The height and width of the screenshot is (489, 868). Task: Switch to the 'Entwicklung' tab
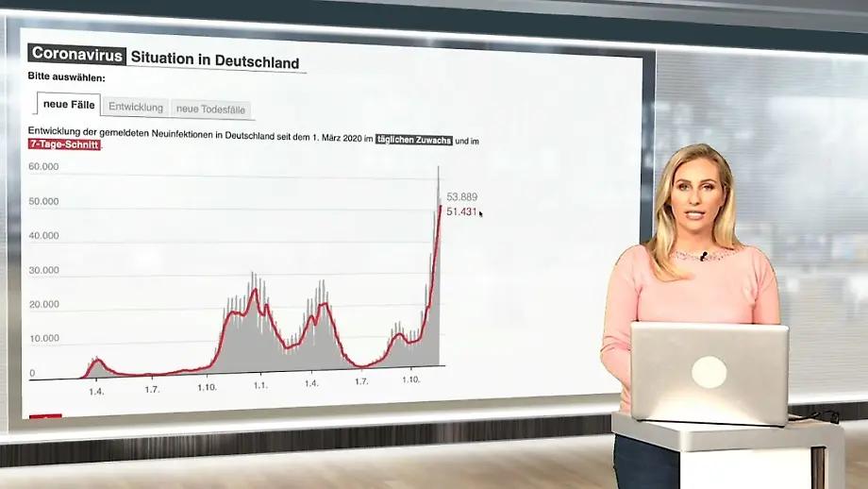click(x=136, y=108)
